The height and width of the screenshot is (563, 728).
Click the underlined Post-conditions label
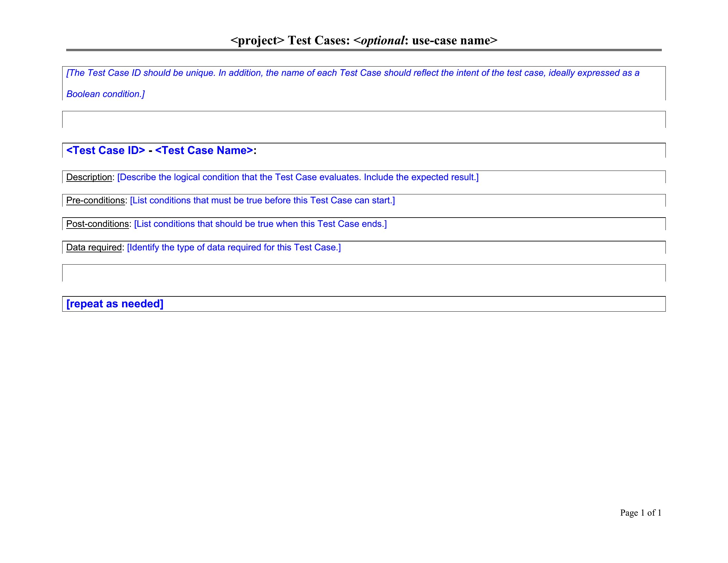click(x=97, y=224)
